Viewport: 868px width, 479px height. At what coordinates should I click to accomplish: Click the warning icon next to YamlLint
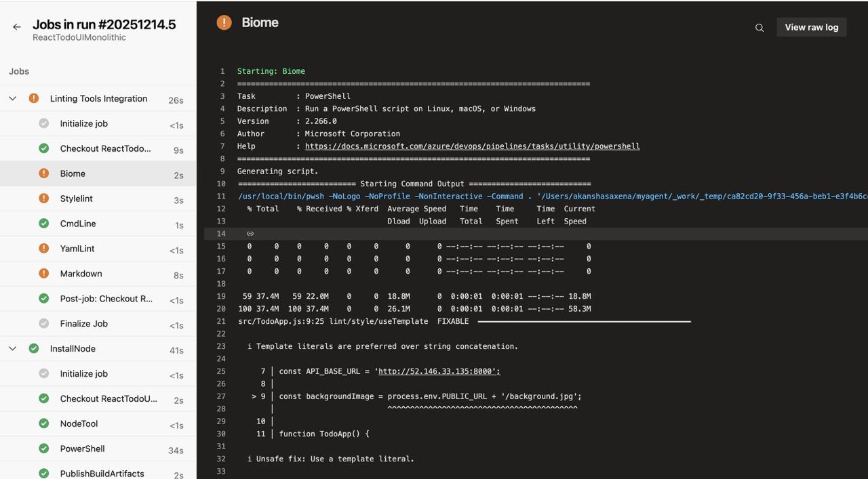click(x=44, y=249)
